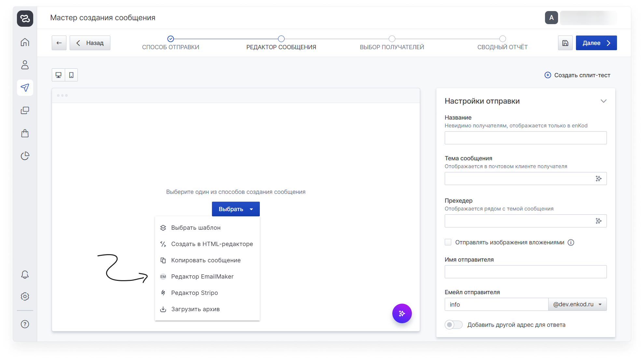Open the messages paper plane icon
The width and height of the screenshot is (644, 361).
click(x=25, y=88)
